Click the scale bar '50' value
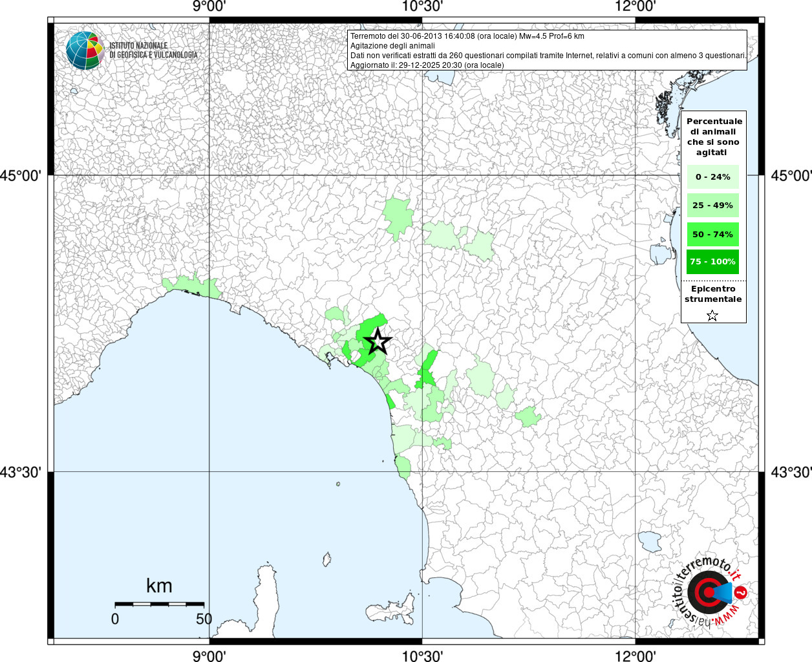812x662 pixels. [204, 619]
